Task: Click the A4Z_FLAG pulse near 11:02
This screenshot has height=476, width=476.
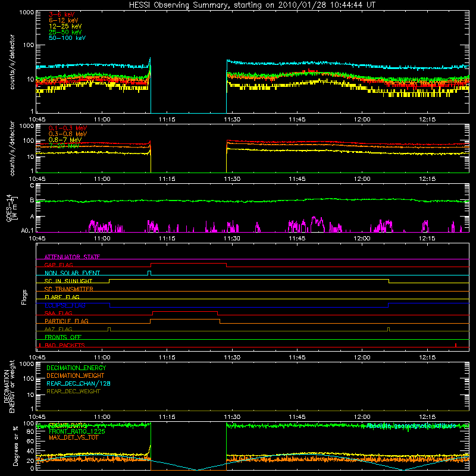Action: coord(109,329)
